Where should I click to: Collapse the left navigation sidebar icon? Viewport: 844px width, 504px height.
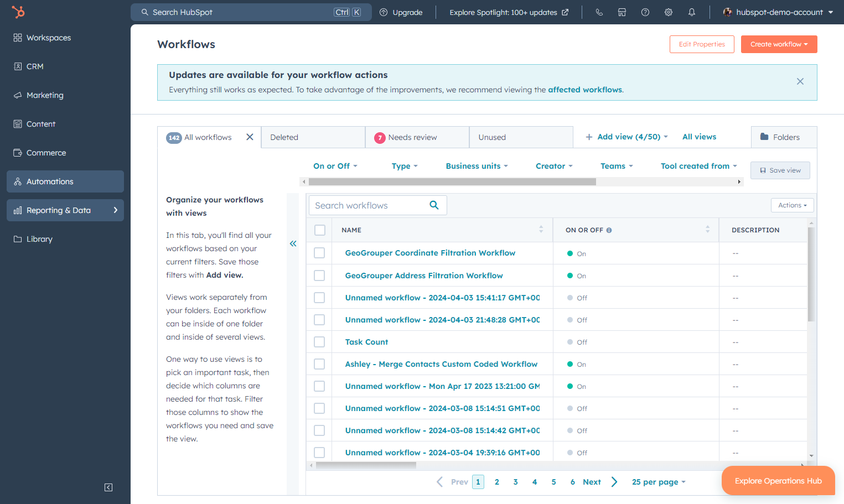[108, 487]
